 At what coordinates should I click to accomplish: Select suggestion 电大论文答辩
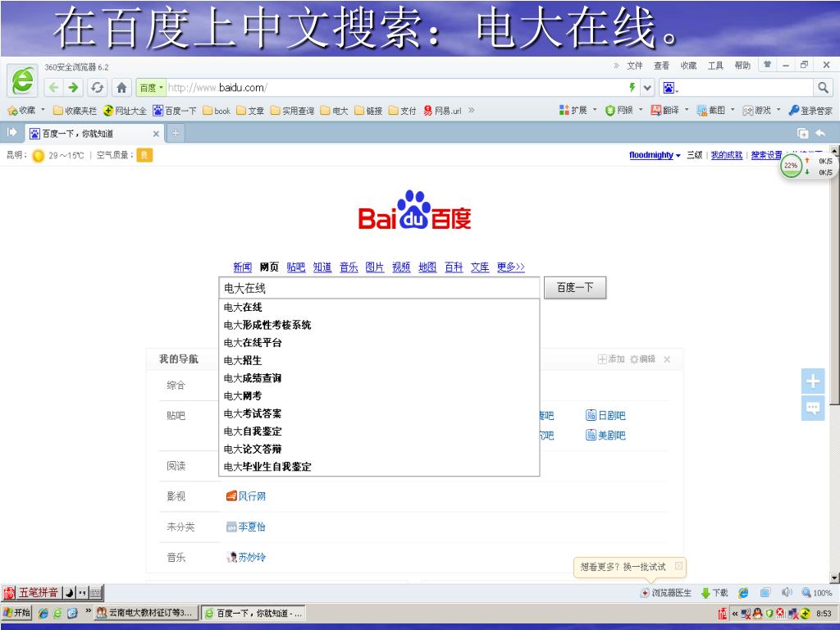click(x=379, y=449)
